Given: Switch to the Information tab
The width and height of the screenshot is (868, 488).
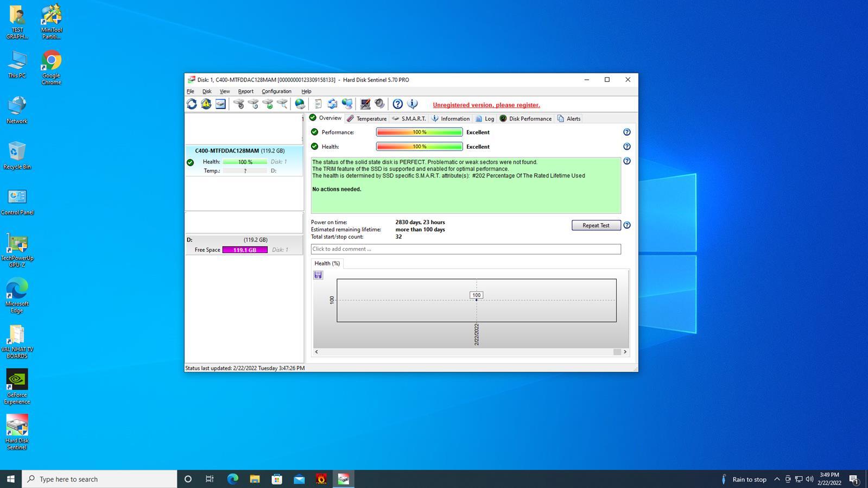Looking at the screenshot, I should 451,118.
